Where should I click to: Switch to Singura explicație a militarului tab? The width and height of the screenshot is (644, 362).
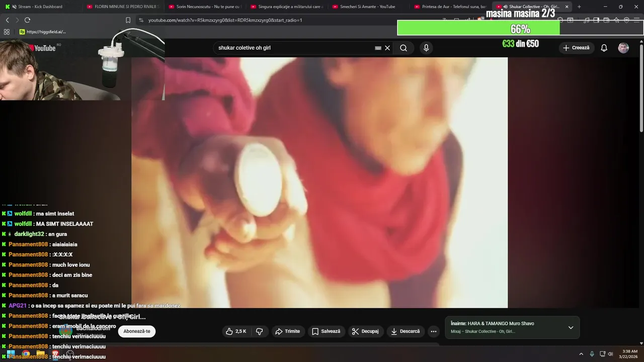click(286, 7)
